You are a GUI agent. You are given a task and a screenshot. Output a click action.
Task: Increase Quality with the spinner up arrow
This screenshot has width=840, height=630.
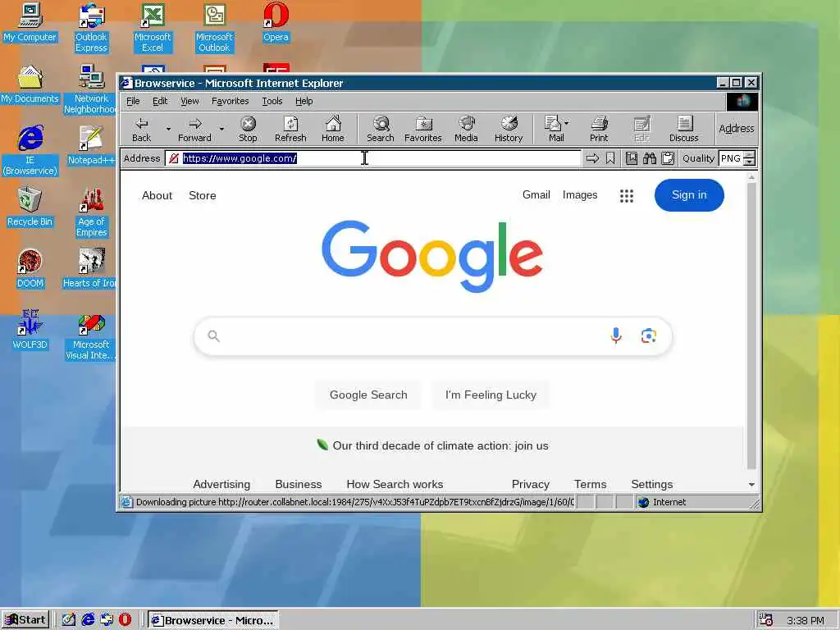(x=750, y=155)
